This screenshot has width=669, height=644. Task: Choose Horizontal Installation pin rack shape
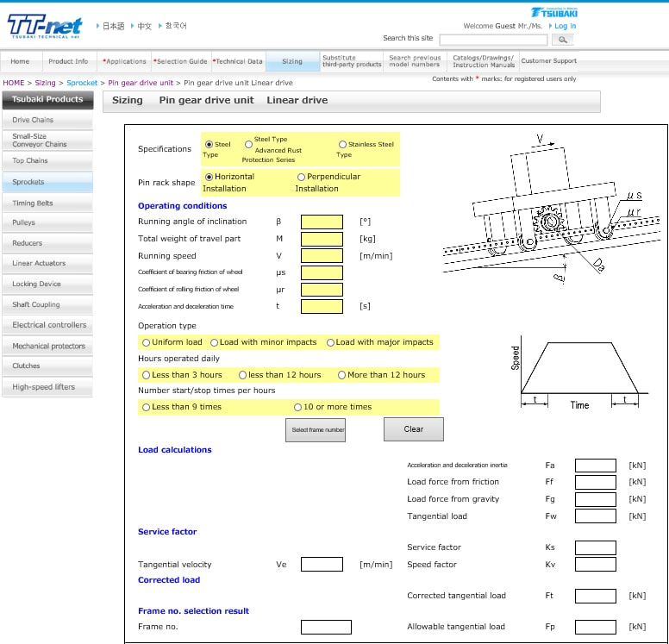(x=209, y=177)
